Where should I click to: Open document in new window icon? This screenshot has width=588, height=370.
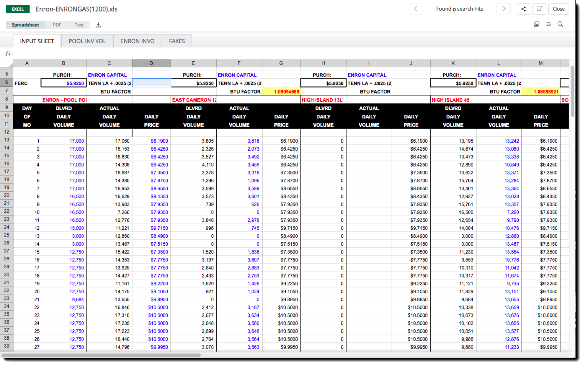tap(539, 9)
